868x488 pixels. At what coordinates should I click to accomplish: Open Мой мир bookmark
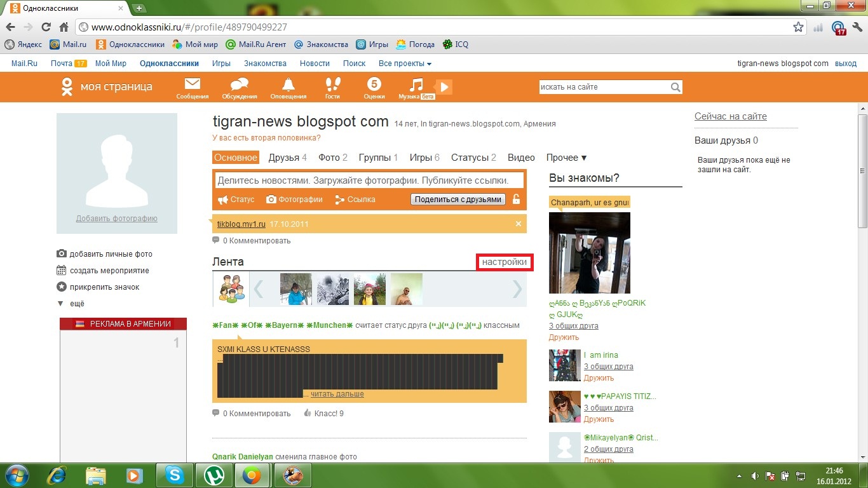195,44
